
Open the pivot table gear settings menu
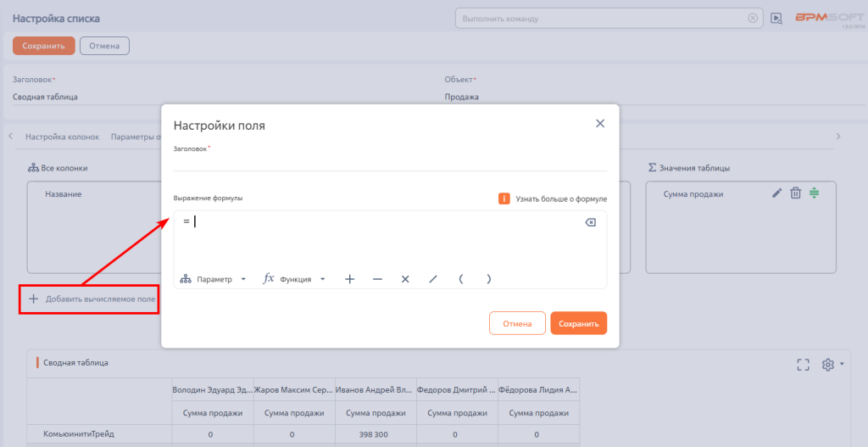(x=832, y=365)
